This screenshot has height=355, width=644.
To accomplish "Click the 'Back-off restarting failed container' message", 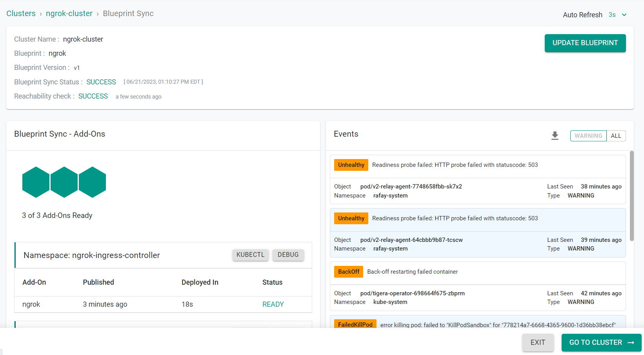I will 413,272.
